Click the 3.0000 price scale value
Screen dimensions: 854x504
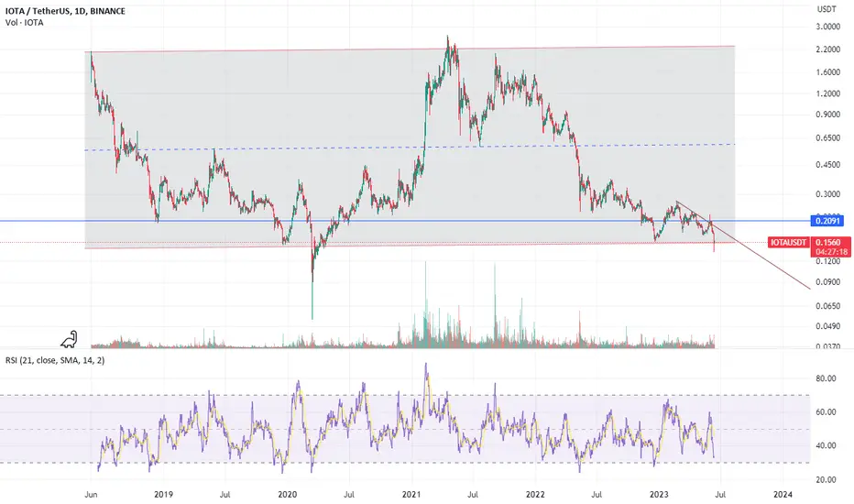point(827,27)
